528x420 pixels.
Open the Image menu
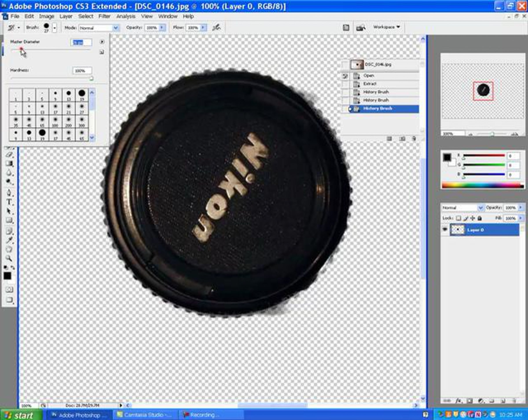tap(47, 17)
